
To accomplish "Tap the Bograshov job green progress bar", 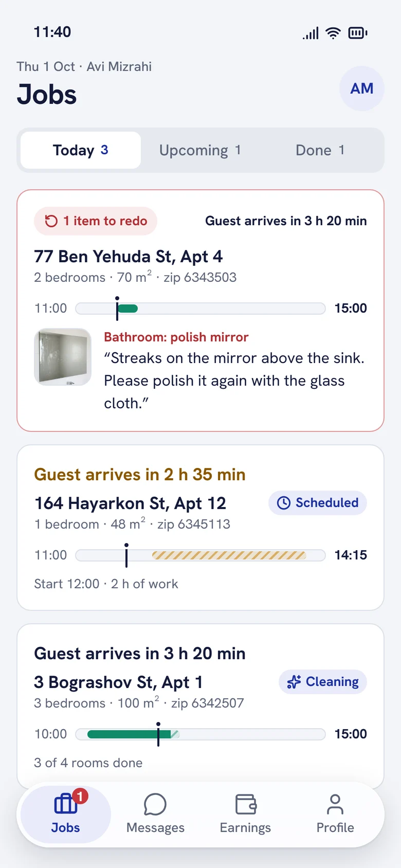I will (129, 734).
